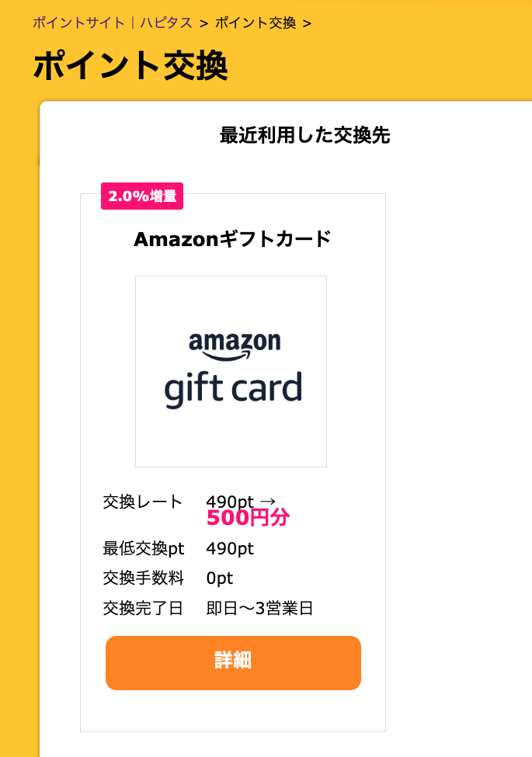
Task: Click the Amazon gift card thumbnail image
Action: tap(231, 371)
